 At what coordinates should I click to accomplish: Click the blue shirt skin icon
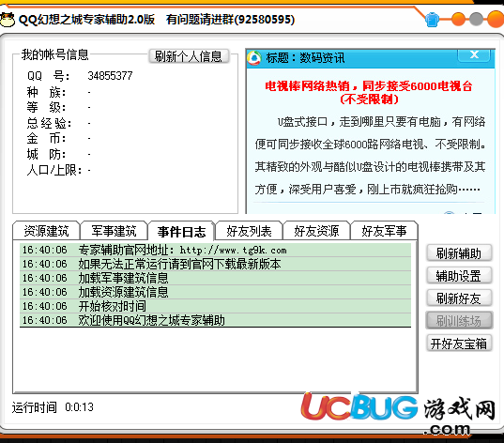point(432,20)
